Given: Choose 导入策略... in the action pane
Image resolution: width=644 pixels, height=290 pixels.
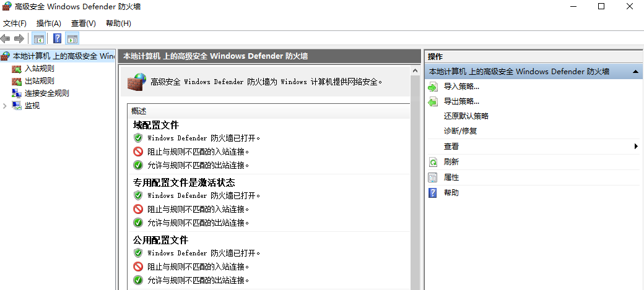Looking at the screenshot, I should tap(461, 87).
